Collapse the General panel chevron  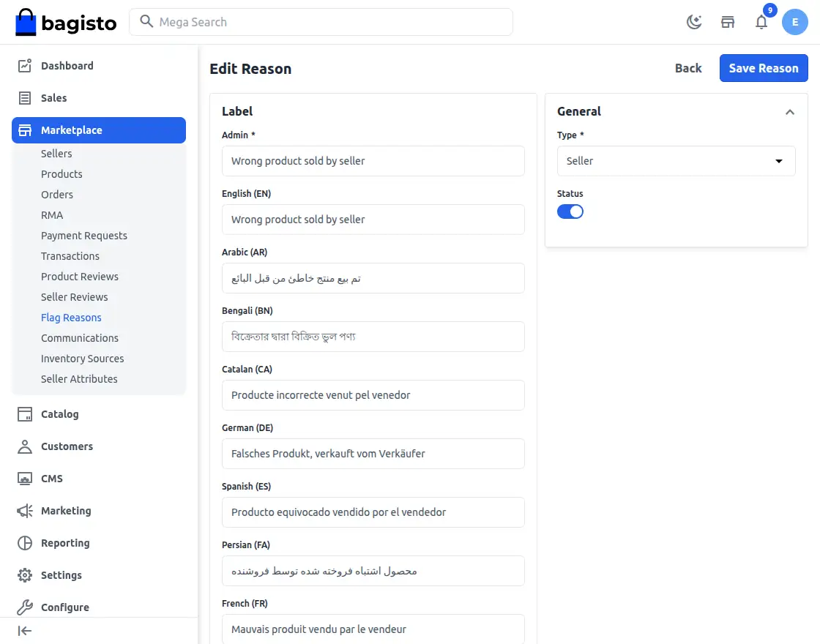790,112
